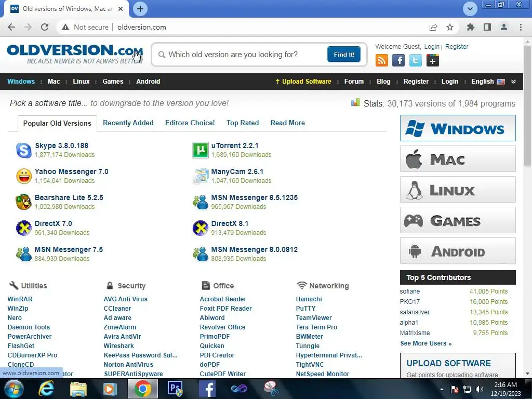The height and width of the screenshot is (399, 532).
Task: Open the Acrobat Reader office link
Action: [223, 299]
